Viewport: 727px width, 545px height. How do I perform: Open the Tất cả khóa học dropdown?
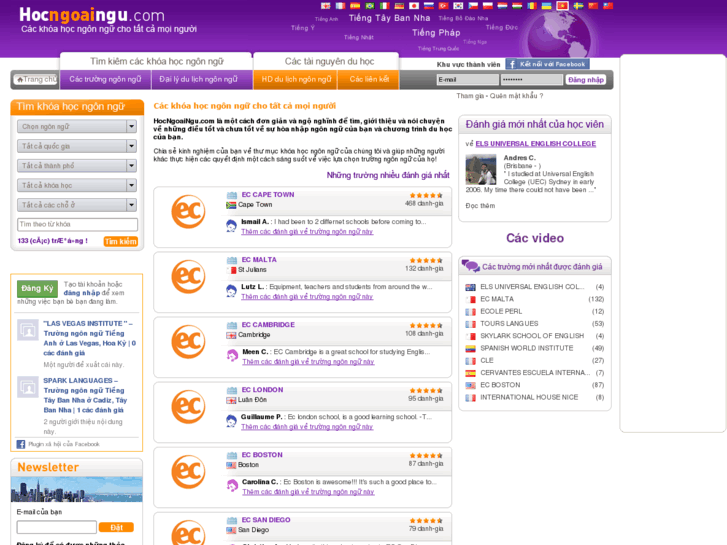pos(77,186)
